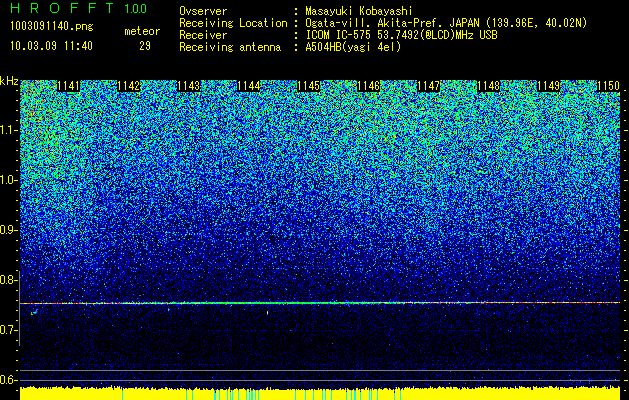Click the 1143 time marker

click(189, 86)
